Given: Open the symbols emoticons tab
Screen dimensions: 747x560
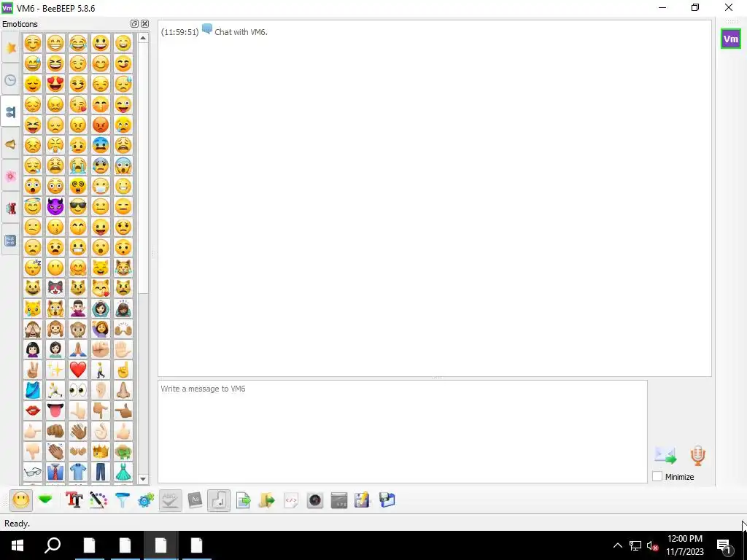Looking at the screenshot, I should [x=10, y=241].
